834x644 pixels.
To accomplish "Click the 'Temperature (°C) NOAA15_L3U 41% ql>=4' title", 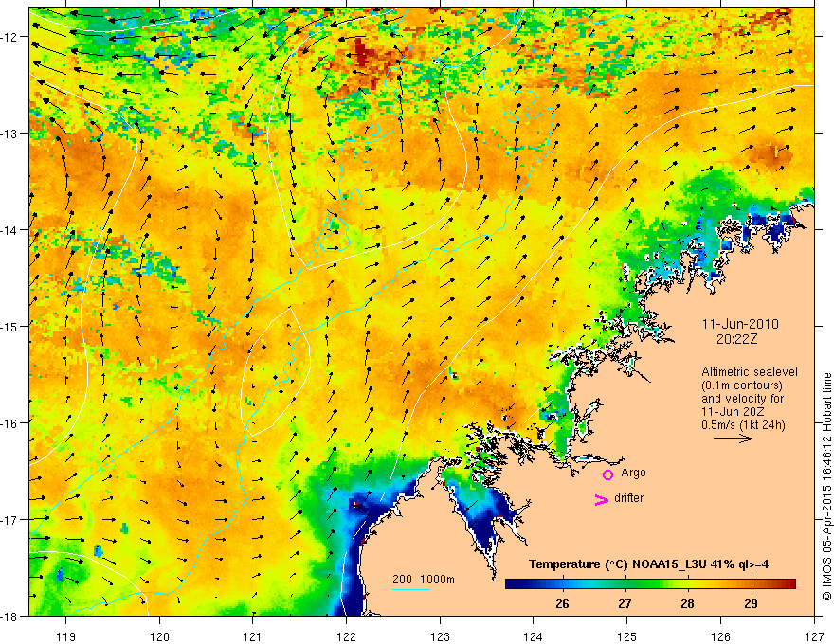I will click(648, 564).
